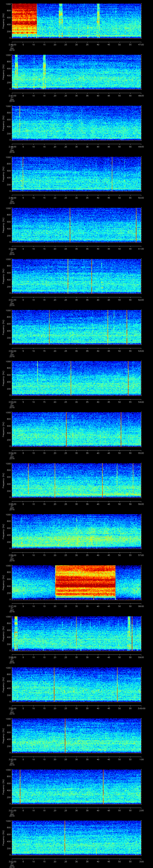Select the red line near 51 seconds in the 2:54:00 panel
The width and height of the screenshot is (153, 868).
coord(121,429)
